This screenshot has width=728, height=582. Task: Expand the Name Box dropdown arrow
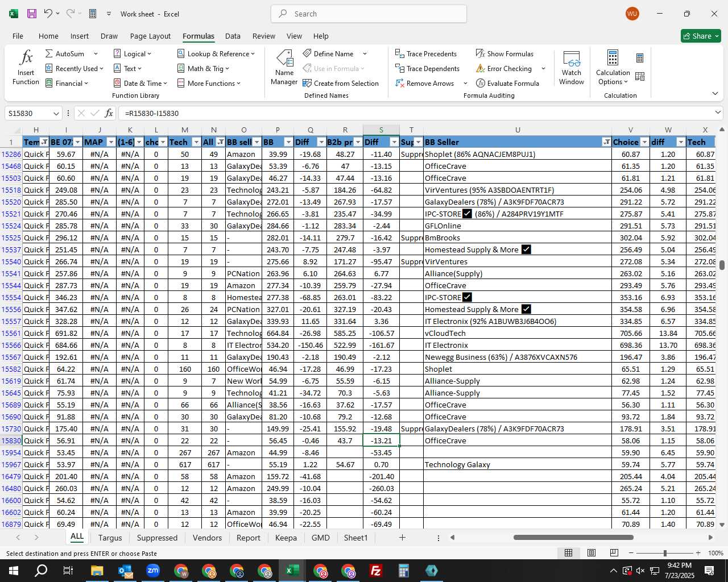pyautogui.click(x=56, y=113)
